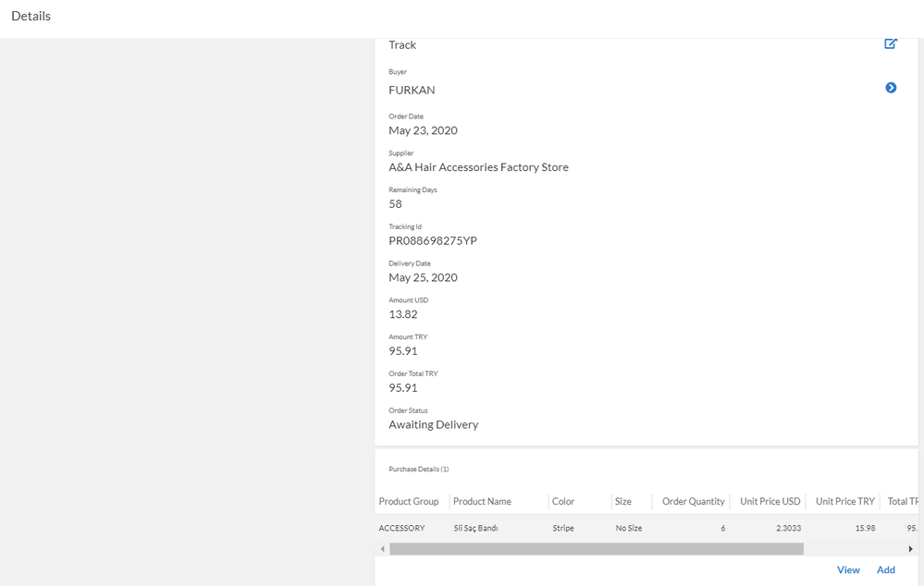Click tracking ID PR088698275YP
924x586 pixels.
point(433,241)
